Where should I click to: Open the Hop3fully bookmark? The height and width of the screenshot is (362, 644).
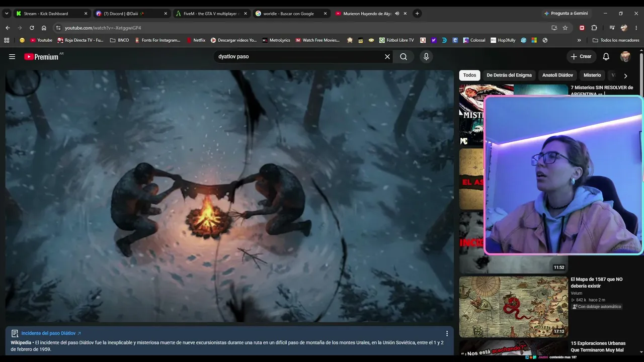[503, 40]
